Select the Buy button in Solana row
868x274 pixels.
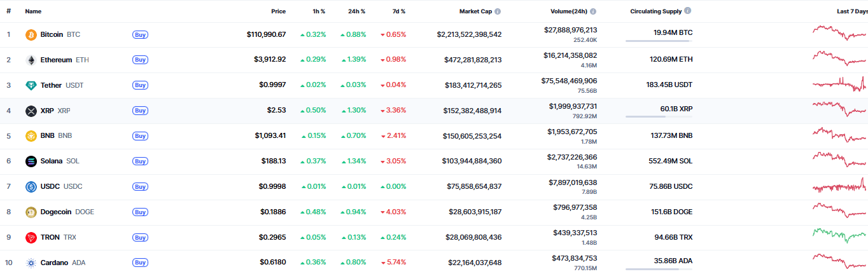pos(141,161)
